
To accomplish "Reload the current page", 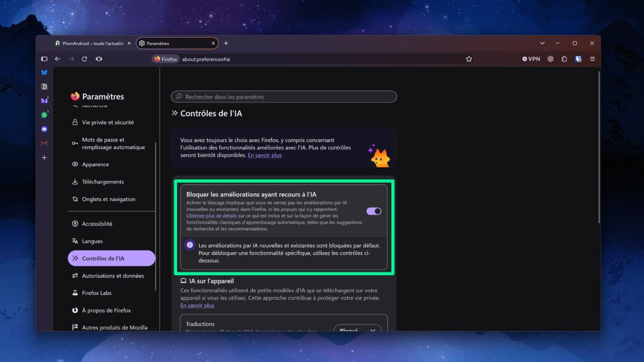I will (84, 59).
